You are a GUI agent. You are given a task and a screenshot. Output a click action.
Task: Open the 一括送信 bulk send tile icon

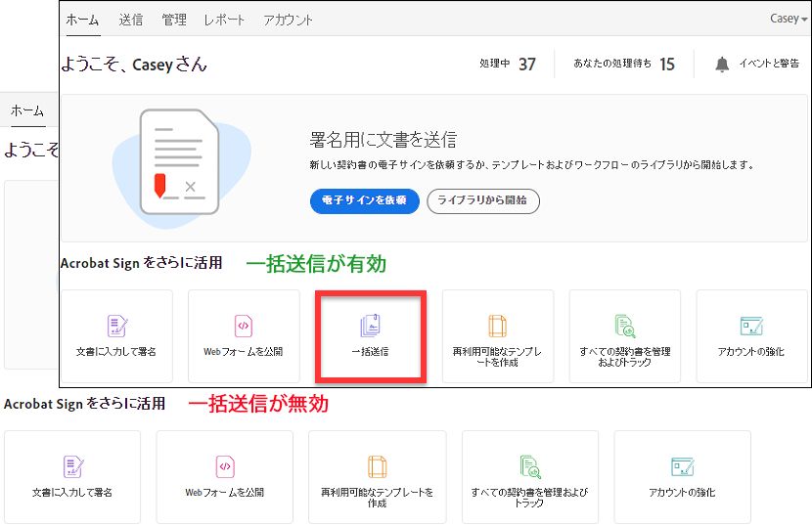coord(370,326)
